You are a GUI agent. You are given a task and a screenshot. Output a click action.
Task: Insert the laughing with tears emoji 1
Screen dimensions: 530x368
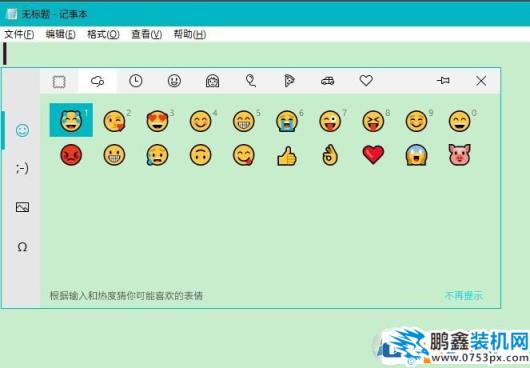pyautogui.click(x=71, y=120)
